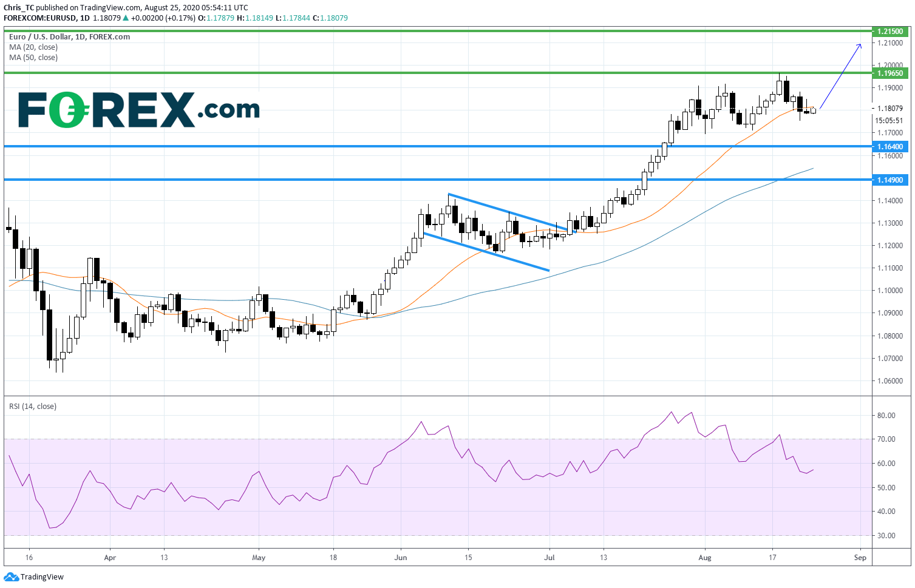Click the RSI 80.00 scale value

886,416
